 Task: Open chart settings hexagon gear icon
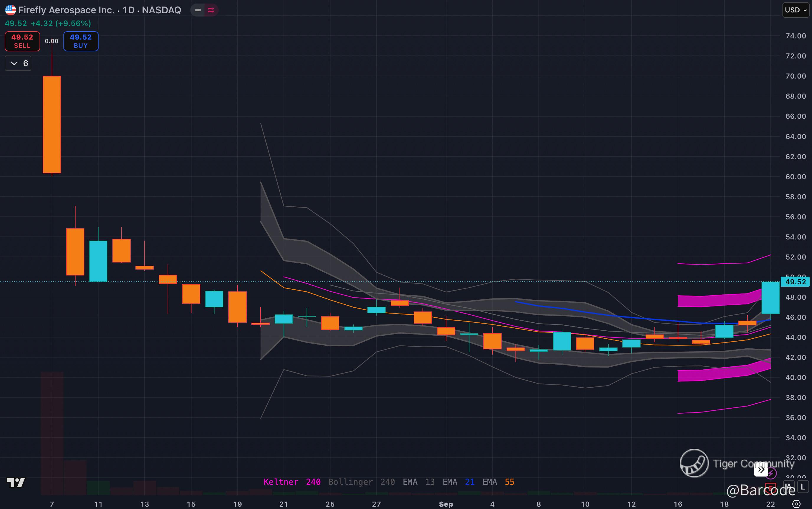tap(796, 504)
